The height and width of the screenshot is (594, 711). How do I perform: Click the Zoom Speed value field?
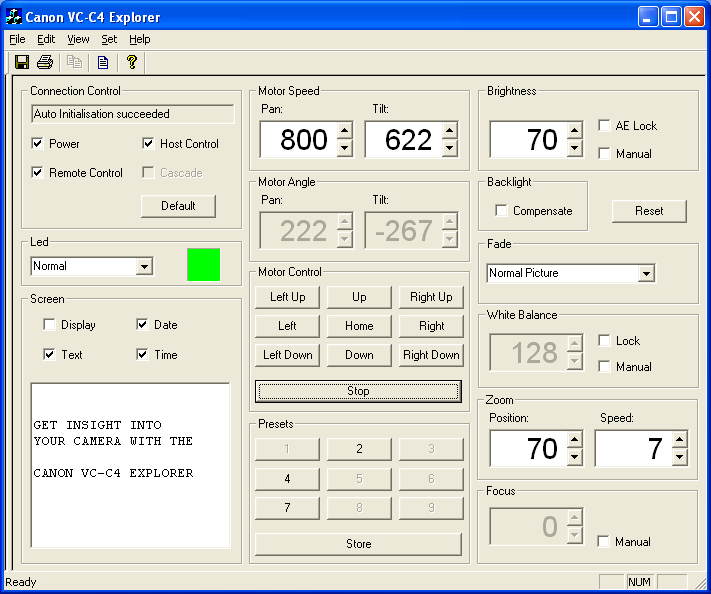634,448
